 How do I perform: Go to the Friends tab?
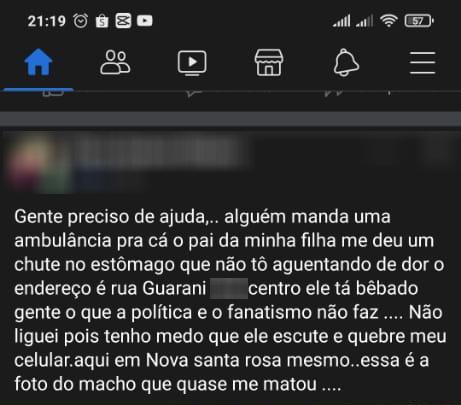pyautogui.click(x=115, y=62)
